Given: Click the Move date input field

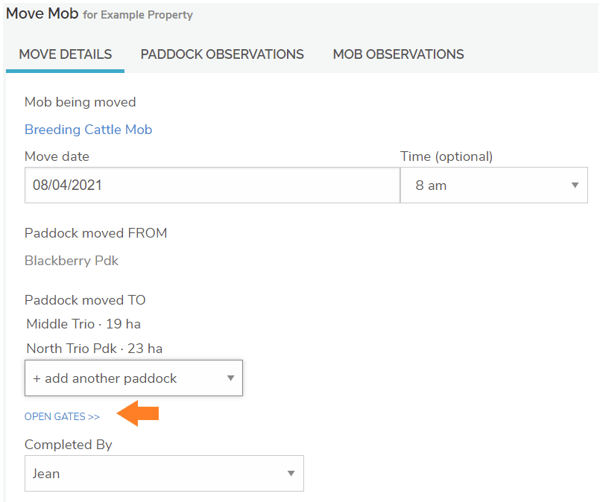Looking at the screenshot, I should pos(211,185).
